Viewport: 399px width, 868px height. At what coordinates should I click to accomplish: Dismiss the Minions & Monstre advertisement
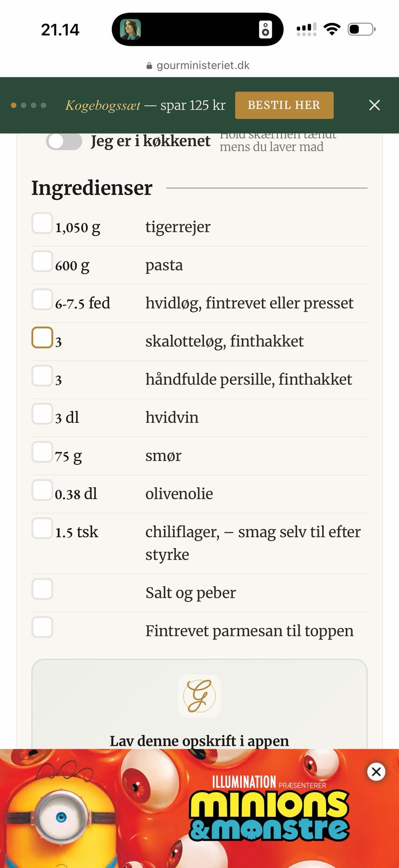click(x=376, y=772)
